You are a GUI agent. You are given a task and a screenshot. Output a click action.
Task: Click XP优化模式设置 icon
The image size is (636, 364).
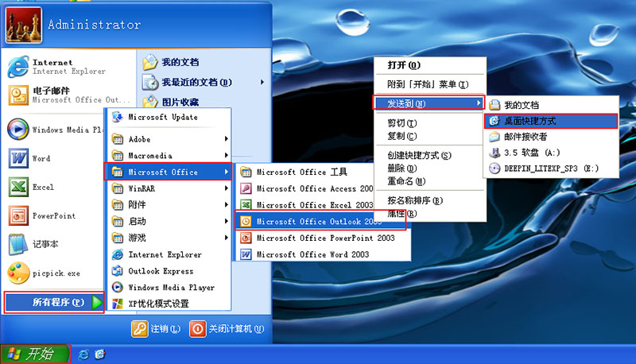(117, 304)
